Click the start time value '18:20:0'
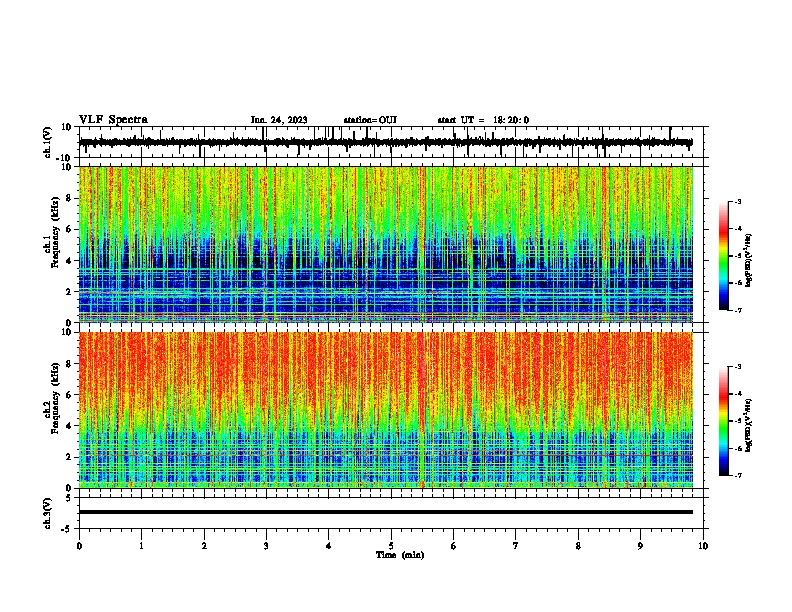This screenshot has height=612, width=792. [x=511, y=120]
